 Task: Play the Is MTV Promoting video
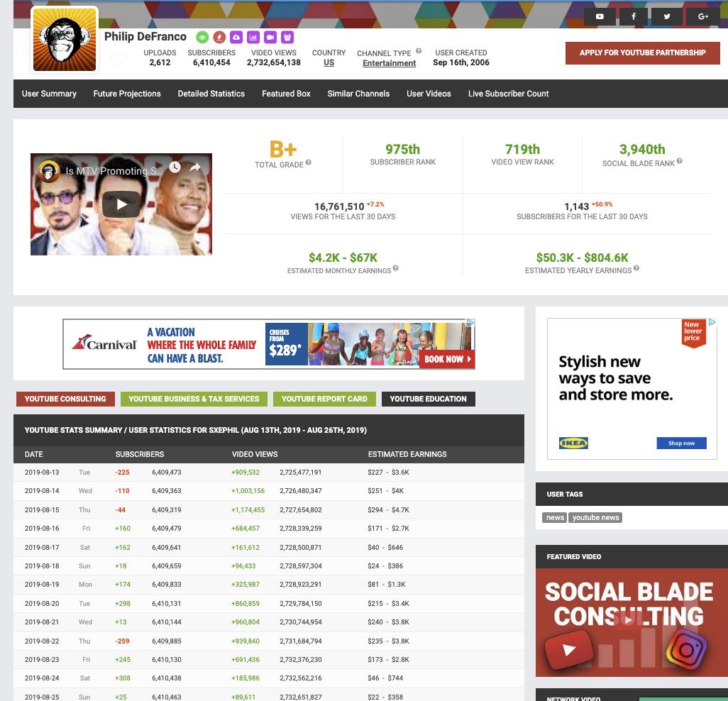[x=121, y=204]
